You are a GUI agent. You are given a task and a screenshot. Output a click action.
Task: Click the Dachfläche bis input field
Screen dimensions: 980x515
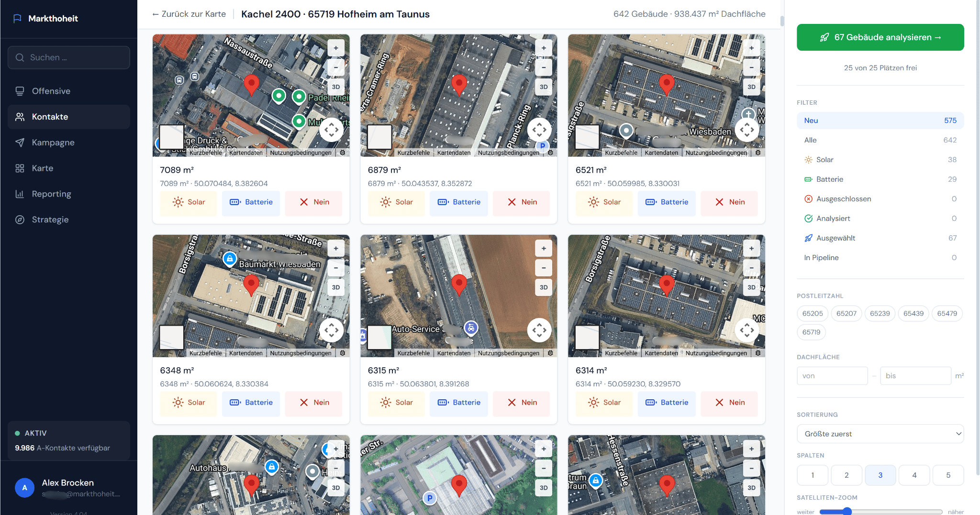(915, 376)
